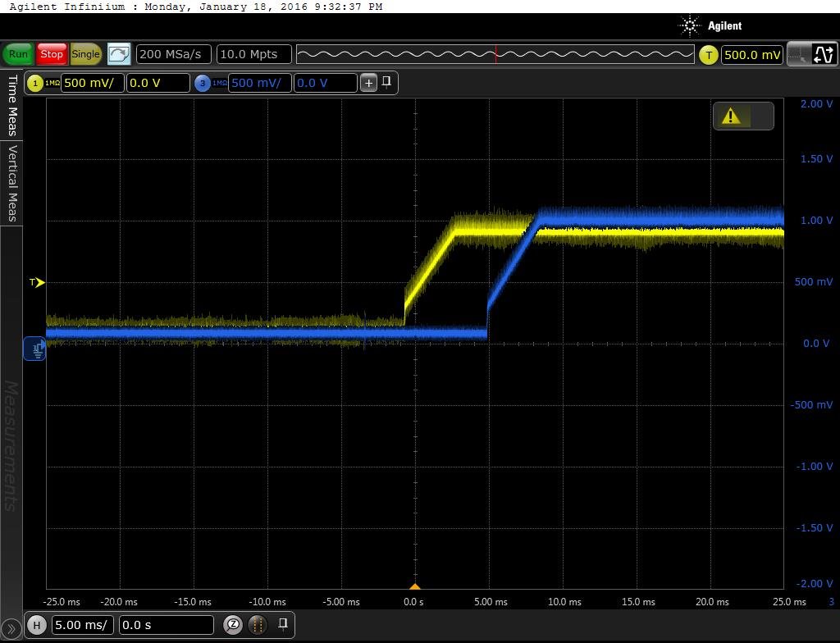Click the trigger T yellow circle icon
This screenshot has height=643, width=840.
tap(709, 55)
